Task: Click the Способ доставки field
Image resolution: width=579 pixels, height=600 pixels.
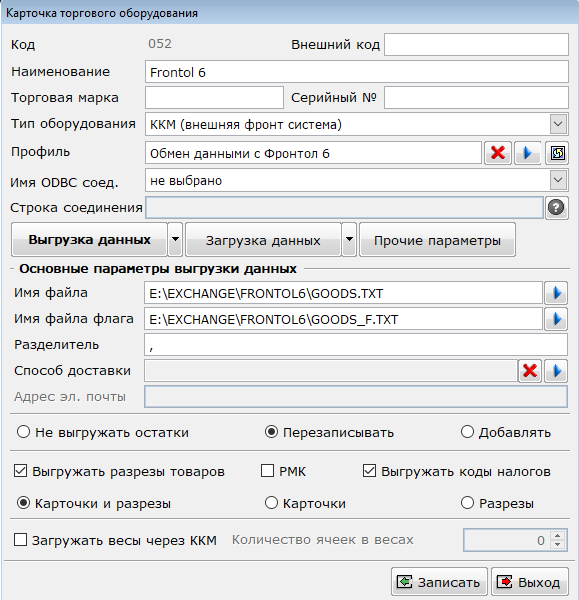Action: [331, 371]
